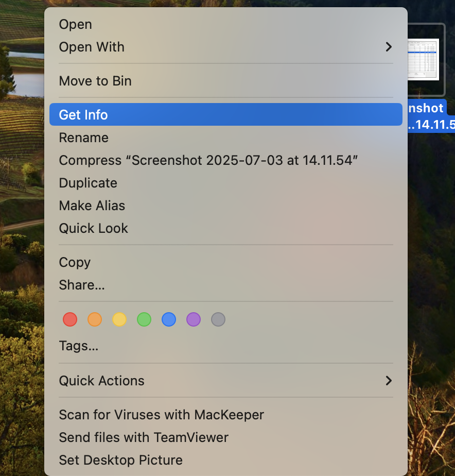455x476 pixels.
Task: Rename the screenshot file
Action: tap(83, 138)
